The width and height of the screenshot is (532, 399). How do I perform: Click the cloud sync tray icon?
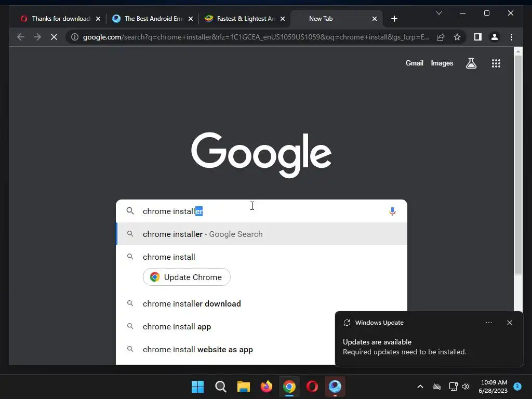(x=437, y=387)
